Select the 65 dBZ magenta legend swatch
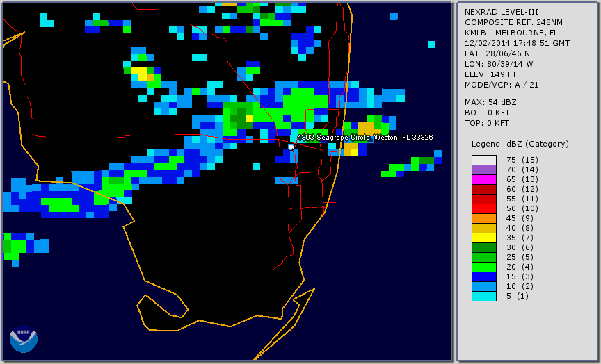 coord(483,179)
